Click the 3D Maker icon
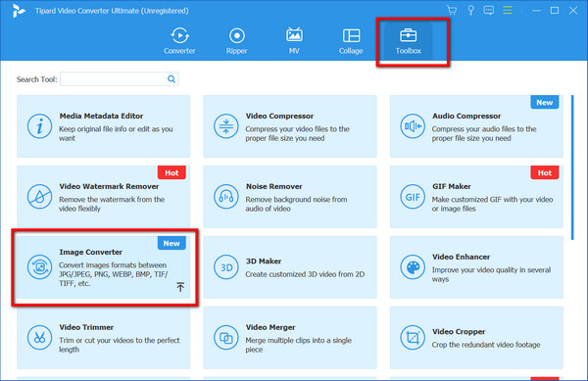This screenshot has height=381, width=588. tap(225, 267)
